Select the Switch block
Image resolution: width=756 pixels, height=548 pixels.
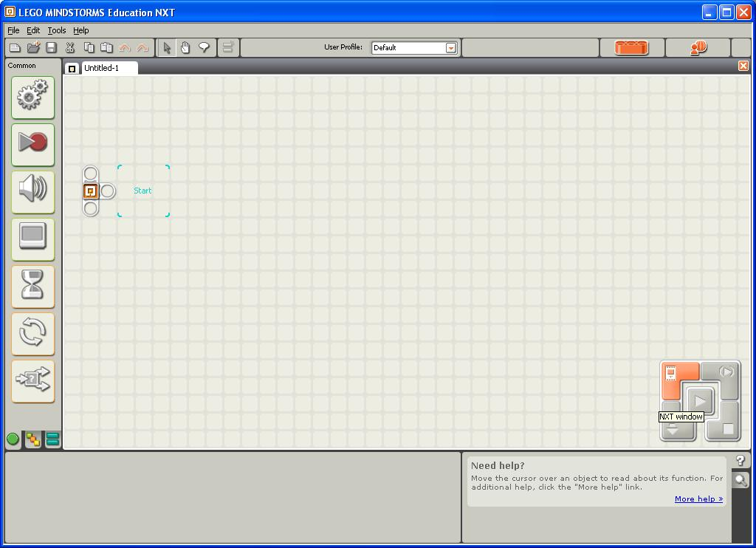tap(32, 381)
